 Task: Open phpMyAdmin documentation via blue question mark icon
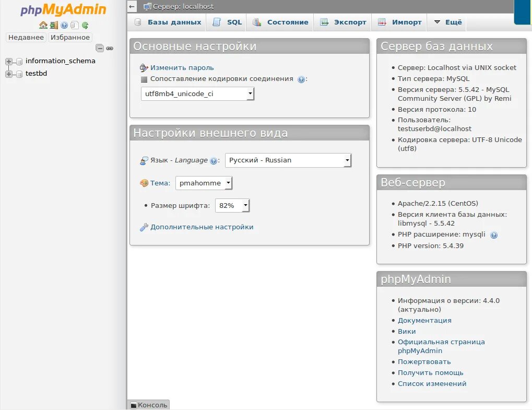[x=64, y=25]
